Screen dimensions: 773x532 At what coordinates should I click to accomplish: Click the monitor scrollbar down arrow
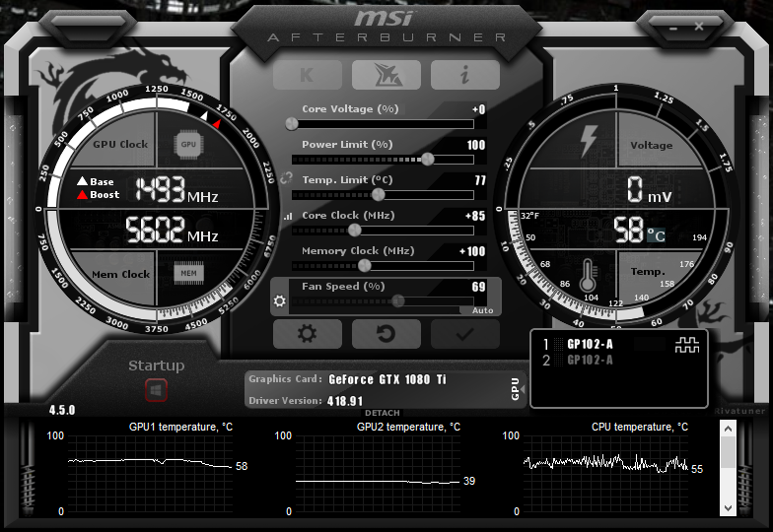coord(728,508)
